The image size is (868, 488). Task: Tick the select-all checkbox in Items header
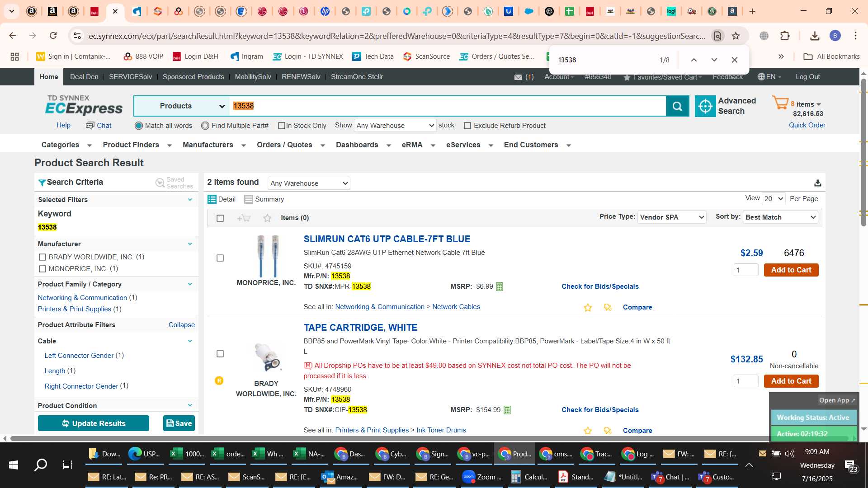pos(220,218)
